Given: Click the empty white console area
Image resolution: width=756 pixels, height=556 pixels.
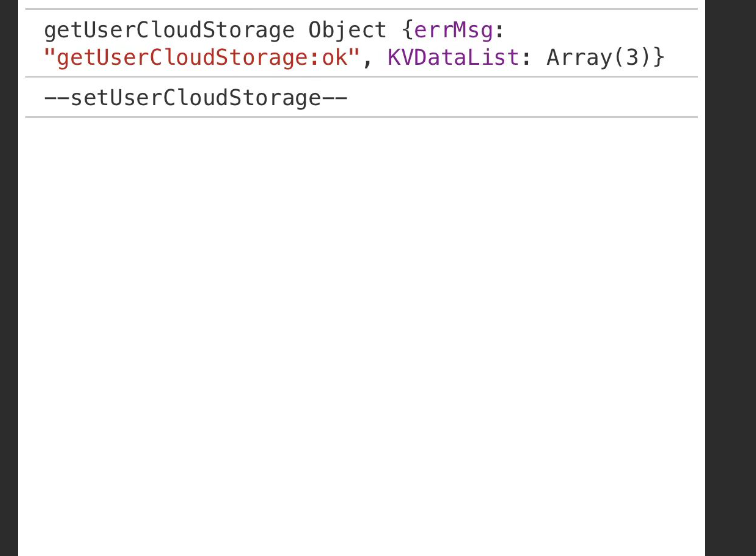Looking at the screenshot, I should coord(362,336).
